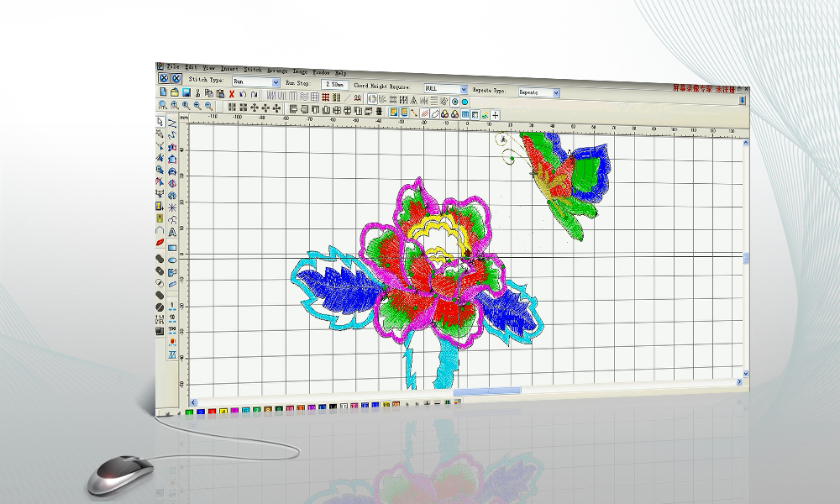Click the first Zoom Out magnifier icon
Viewport: 840px width, 504px height.
click(x=197, y=106)
